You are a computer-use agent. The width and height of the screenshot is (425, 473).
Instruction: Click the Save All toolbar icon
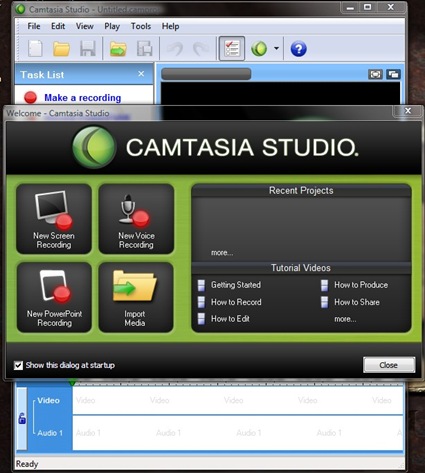tap(145, 49)
